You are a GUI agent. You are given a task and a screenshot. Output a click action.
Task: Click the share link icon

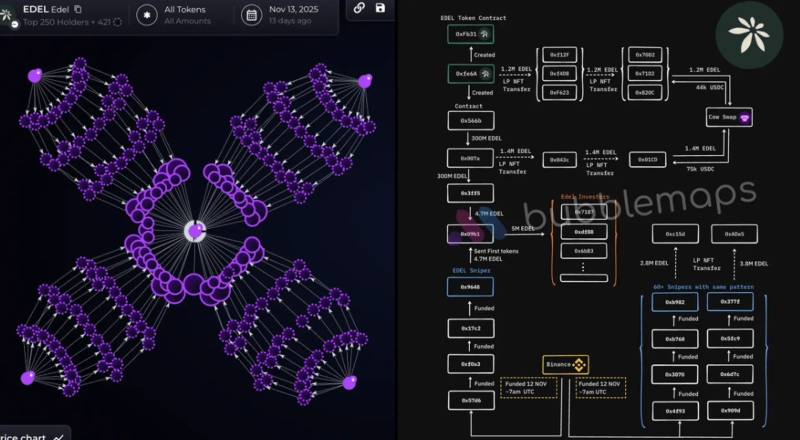coord(358,8)
